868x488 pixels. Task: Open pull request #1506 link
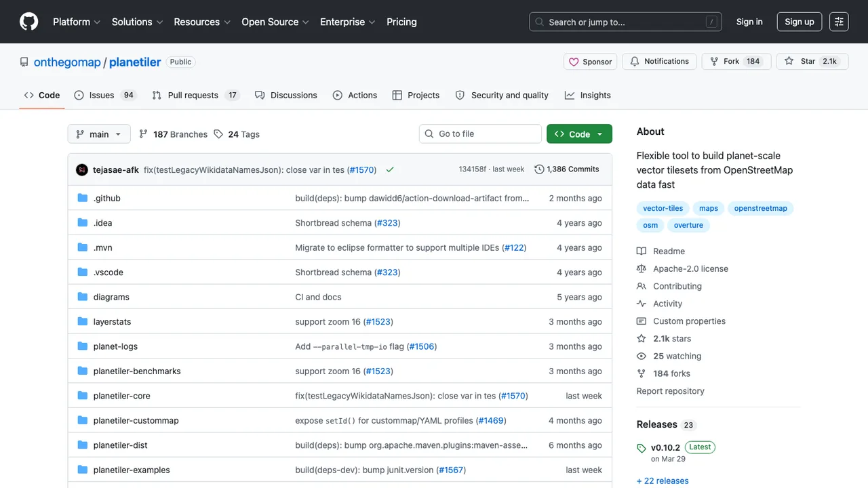[421, 346]
